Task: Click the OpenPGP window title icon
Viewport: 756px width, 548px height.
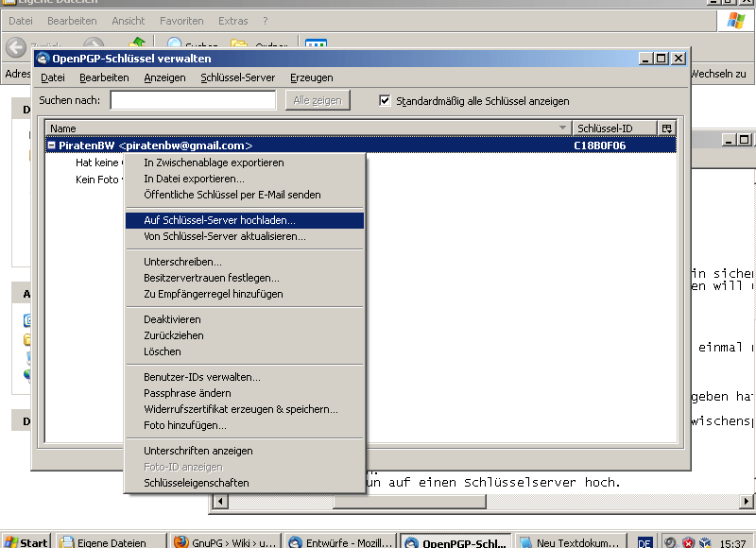Action: 43,59
